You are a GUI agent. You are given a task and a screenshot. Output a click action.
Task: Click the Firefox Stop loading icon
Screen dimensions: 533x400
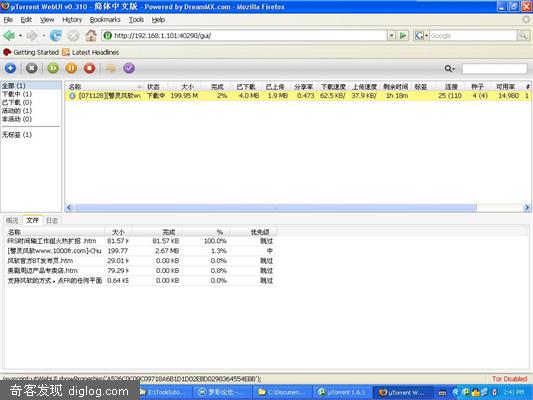point(73,36)
